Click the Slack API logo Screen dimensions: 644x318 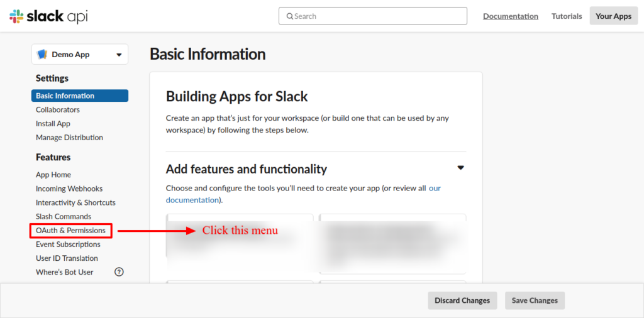pos(48,16)
